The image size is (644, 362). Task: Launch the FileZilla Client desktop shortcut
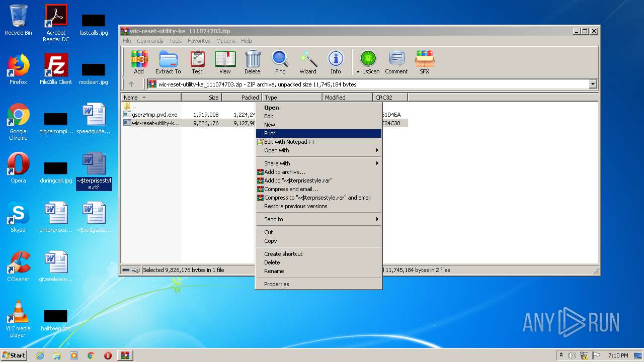point(56,69)
